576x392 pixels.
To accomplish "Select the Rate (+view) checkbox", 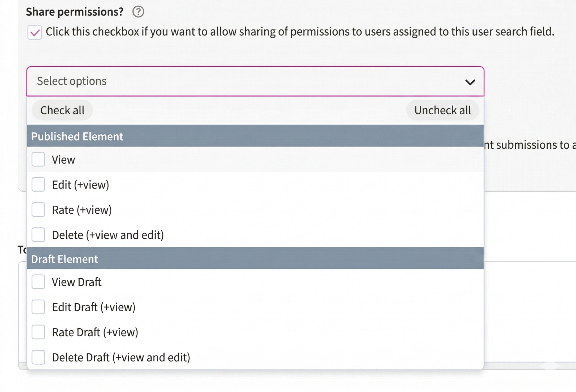I will (38, 210).
